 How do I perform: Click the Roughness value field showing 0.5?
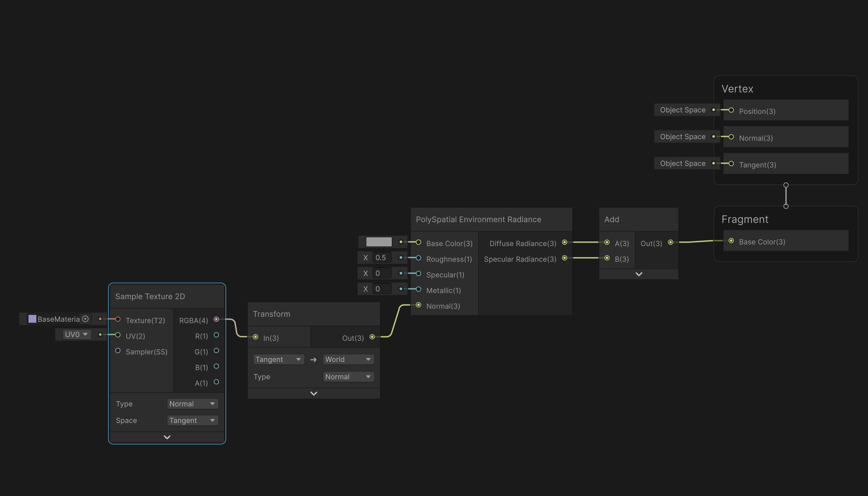pos(381,257)
